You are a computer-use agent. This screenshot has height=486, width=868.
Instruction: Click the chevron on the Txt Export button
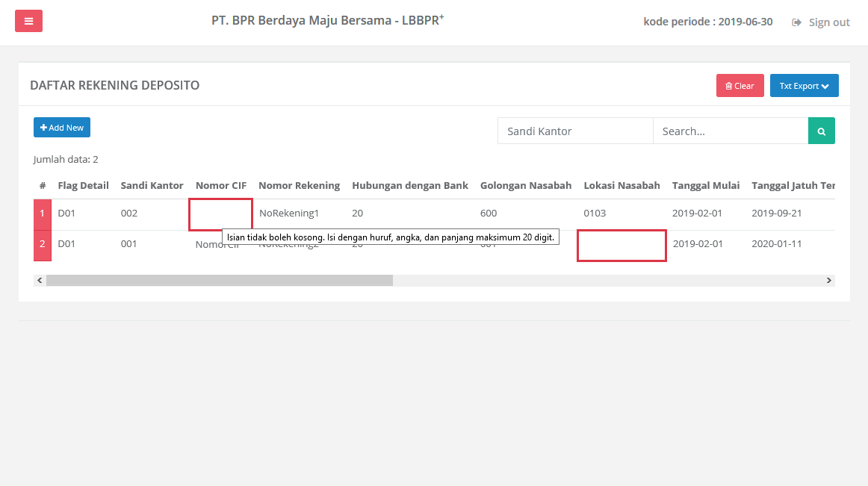[x=825, y=85]
